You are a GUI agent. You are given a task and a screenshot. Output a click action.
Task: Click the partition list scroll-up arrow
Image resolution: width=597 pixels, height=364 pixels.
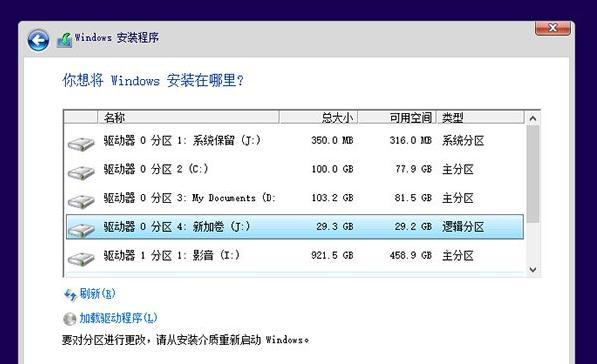[x=533, y=118]
